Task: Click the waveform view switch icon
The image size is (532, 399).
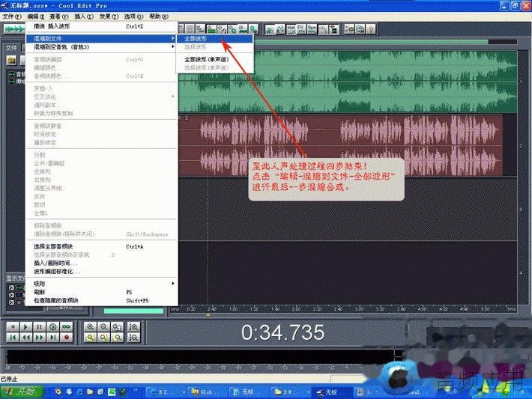Action: tap(13, 29)
